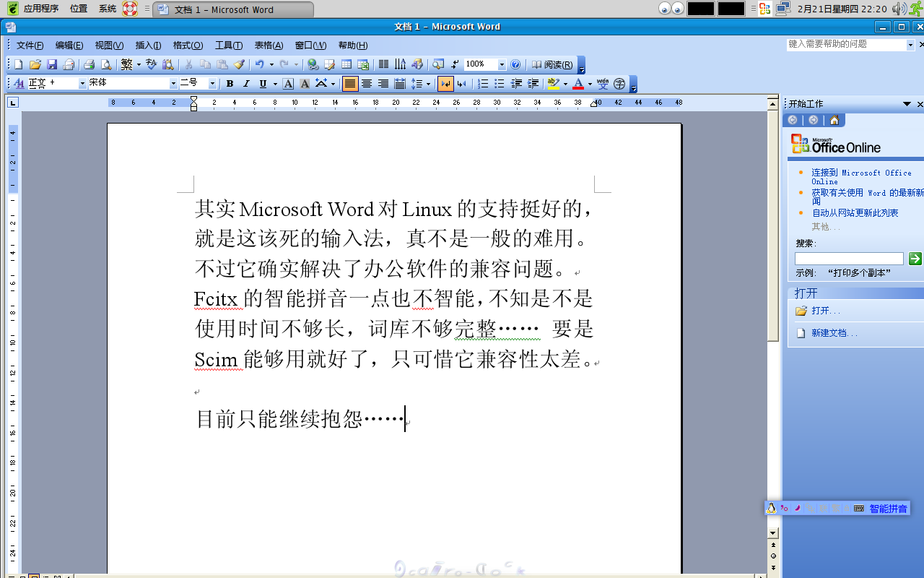Click the 阅读(R) reading layout button
The height and width of the screenshot is (578, 924).
pos(552,64)
